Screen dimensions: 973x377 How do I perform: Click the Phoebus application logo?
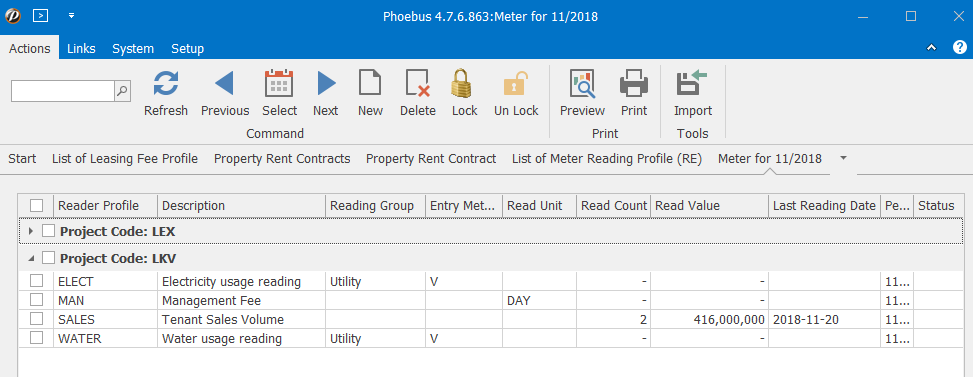pos(13,16)
